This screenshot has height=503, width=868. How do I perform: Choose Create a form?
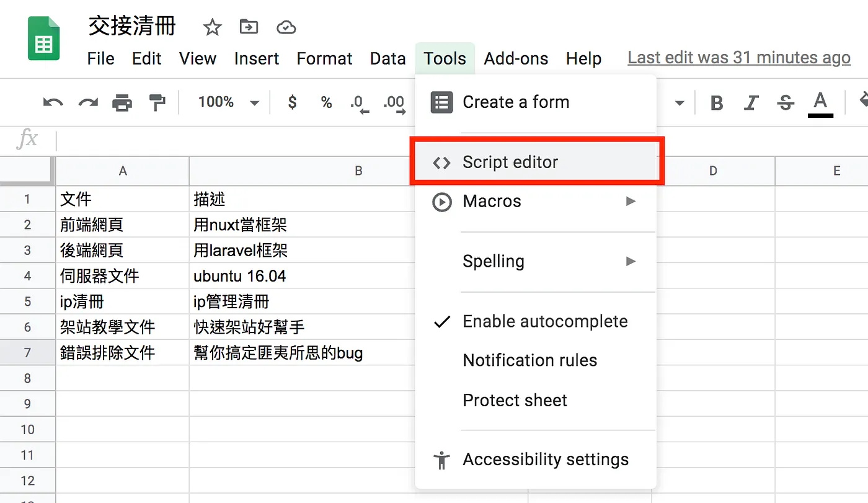[x=536, y=102]
